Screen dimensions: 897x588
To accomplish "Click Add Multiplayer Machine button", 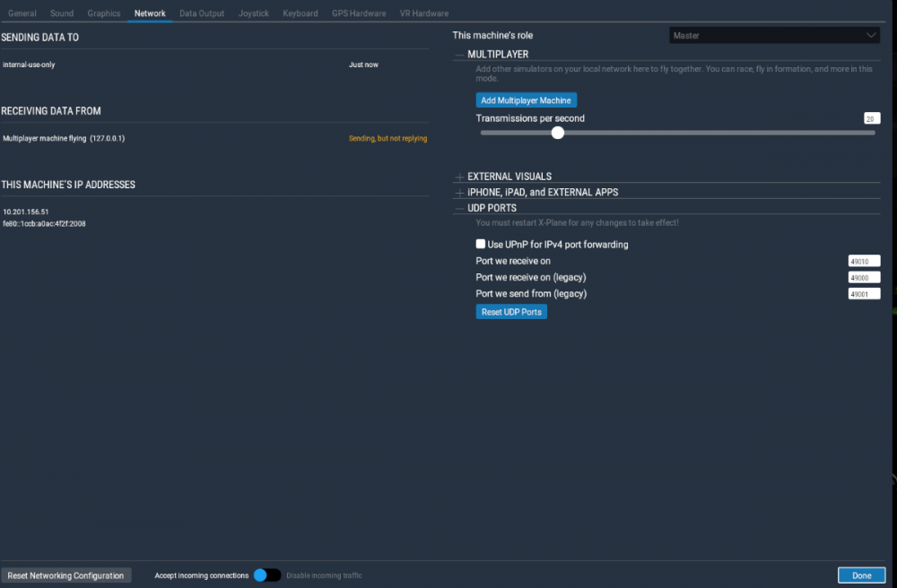I will pos(526,100).
